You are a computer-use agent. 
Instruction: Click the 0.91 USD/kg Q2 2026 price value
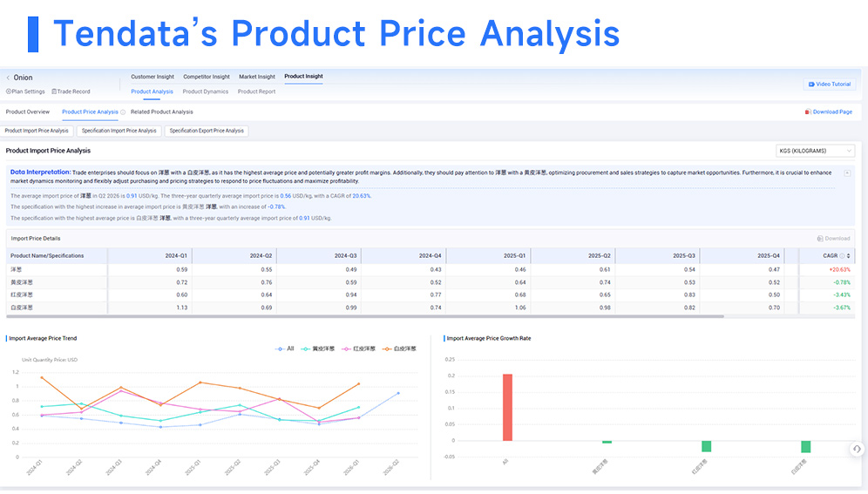[x=132, y=196]
